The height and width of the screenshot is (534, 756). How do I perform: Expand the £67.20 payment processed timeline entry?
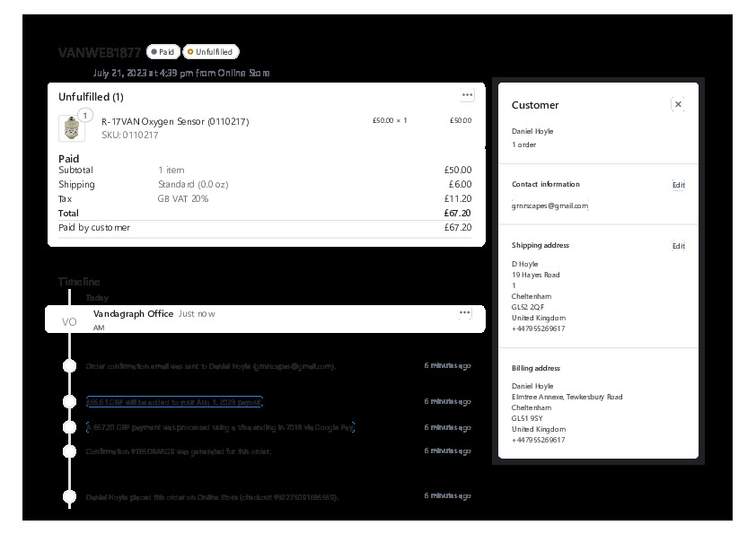pos(221,428)
